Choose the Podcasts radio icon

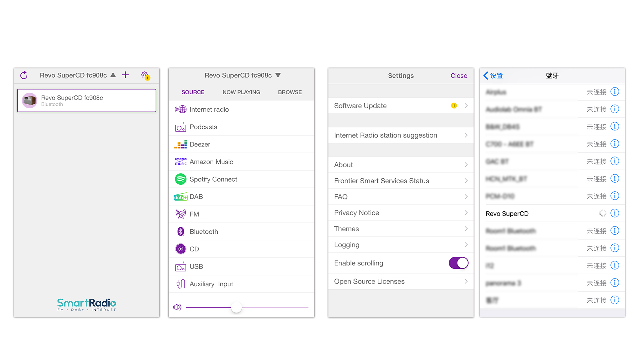coord(180,127)
